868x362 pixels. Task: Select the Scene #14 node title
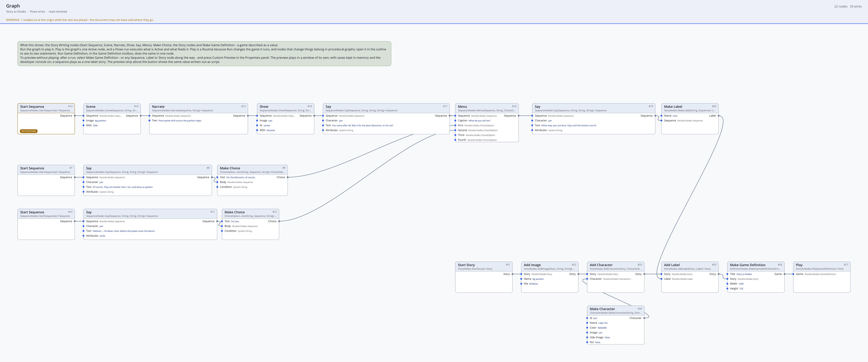[91, 107]
